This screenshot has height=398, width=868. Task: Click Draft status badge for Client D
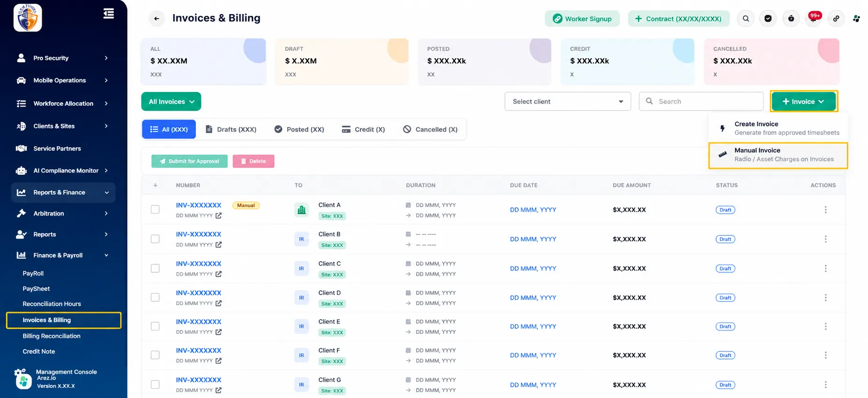pos(726,298)
